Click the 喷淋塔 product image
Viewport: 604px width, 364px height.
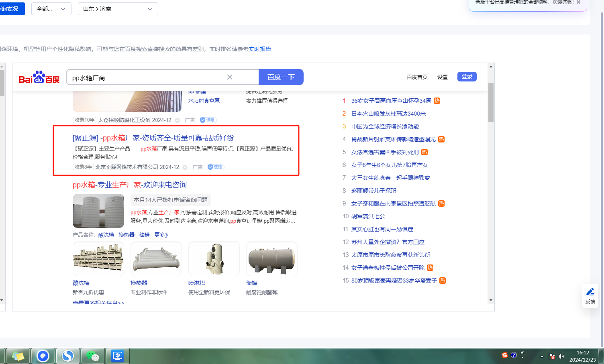point(214,259)
